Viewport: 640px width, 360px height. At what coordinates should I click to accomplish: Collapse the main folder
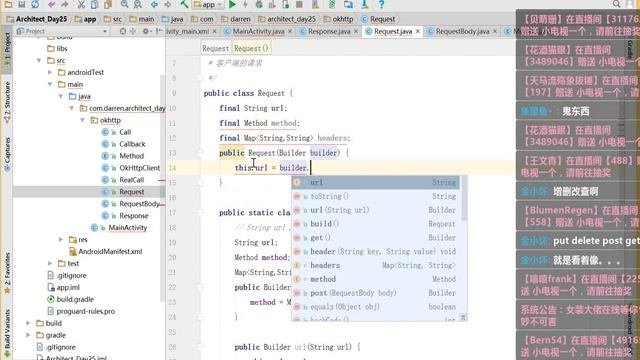point(50,84)
